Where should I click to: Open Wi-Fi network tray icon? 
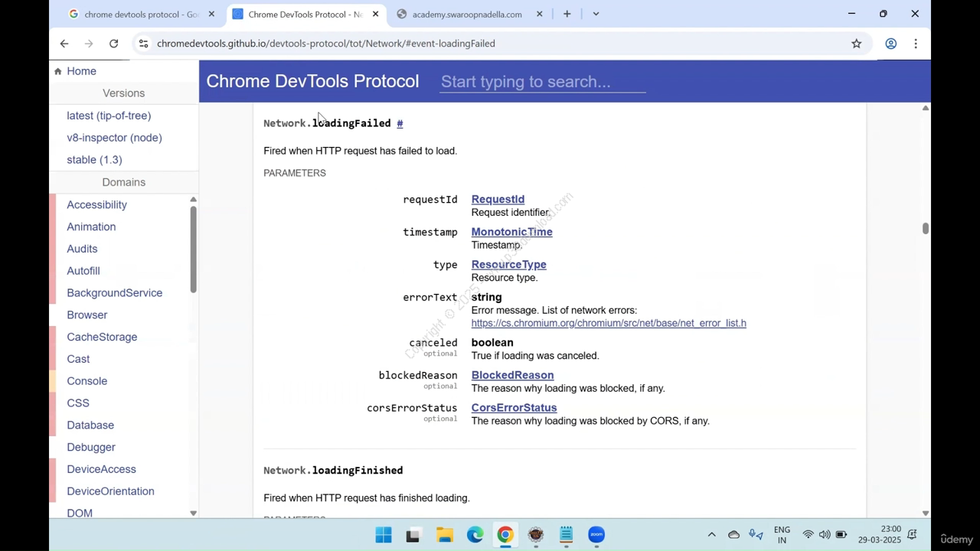click(808, 535)
